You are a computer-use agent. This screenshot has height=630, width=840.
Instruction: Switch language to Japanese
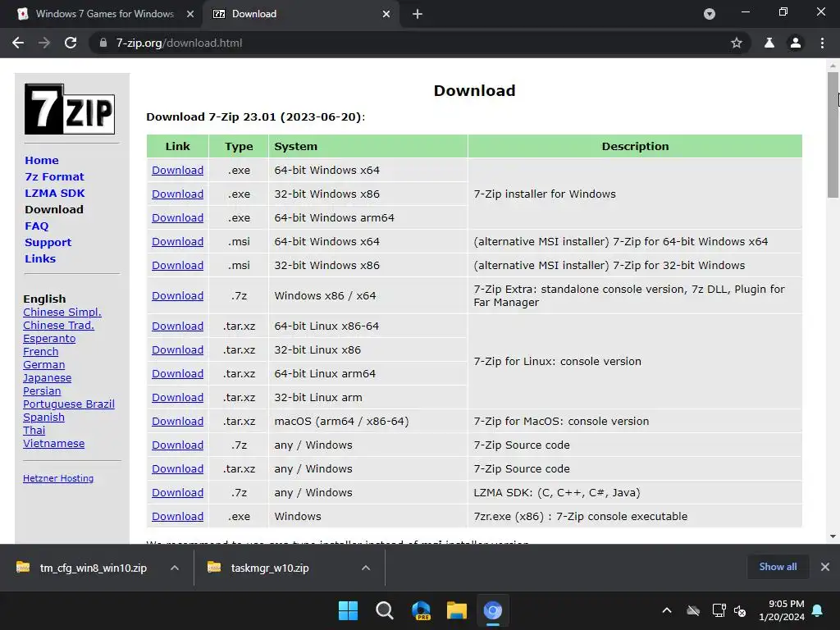click(47, 377)
